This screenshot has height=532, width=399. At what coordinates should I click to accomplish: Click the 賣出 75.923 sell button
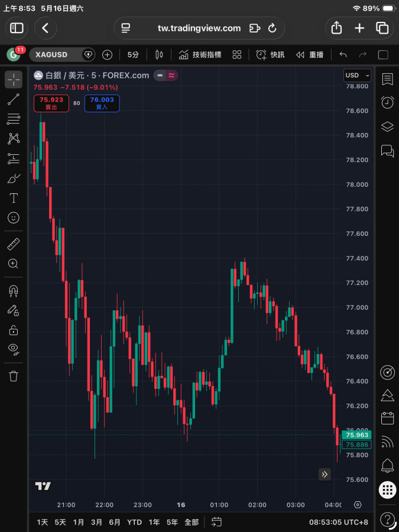click(51, 103)
